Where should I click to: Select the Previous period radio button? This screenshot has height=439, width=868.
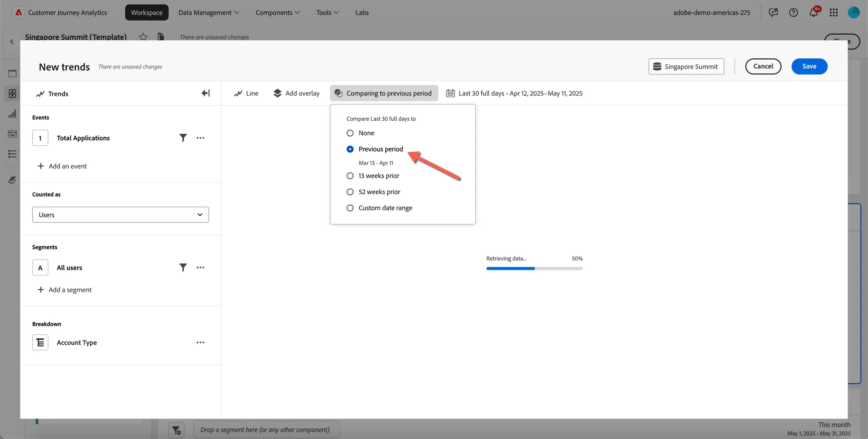click(x=350, y=149)
